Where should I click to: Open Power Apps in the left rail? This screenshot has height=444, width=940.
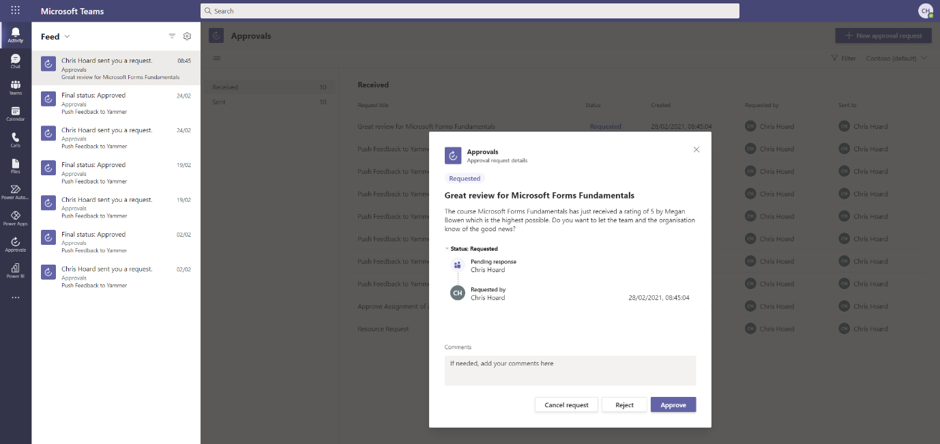pyautogui.click(x=16, y=218)
